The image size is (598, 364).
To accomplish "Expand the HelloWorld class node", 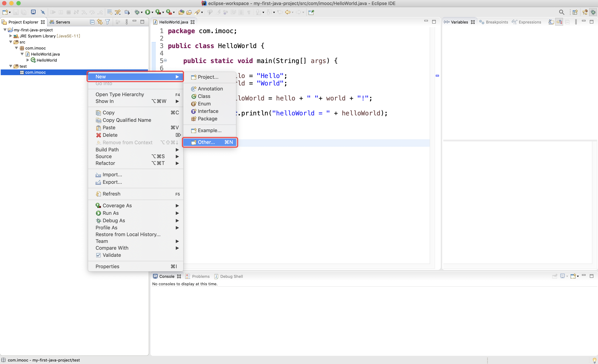I will [x=28, y=60].
